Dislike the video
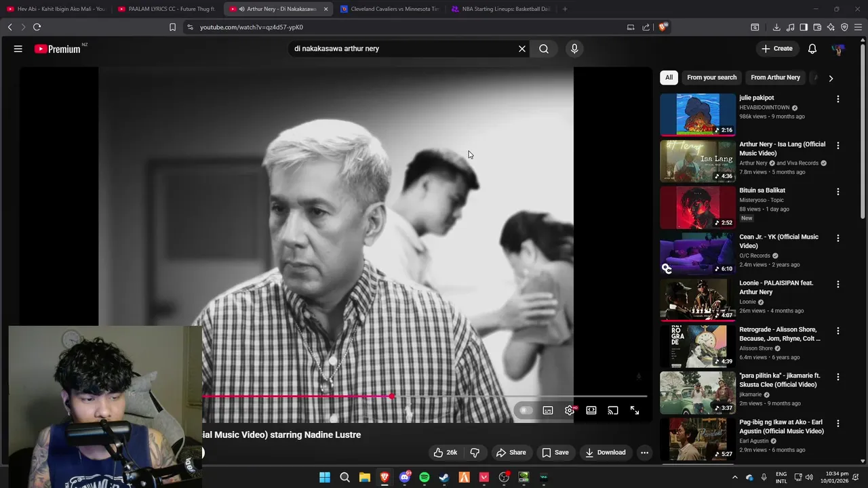This screenshot has width=868, height=488. (475, 453)
